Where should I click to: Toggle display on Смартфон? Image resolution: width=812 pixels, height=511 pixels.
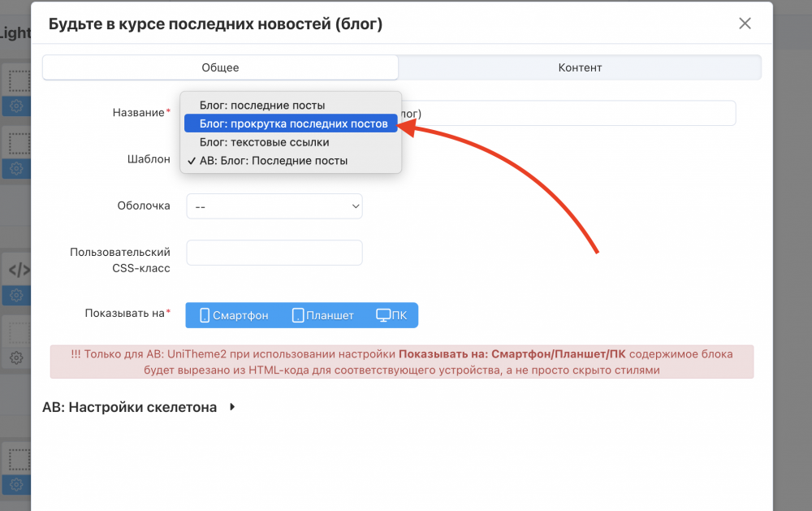tap(234, 315)
